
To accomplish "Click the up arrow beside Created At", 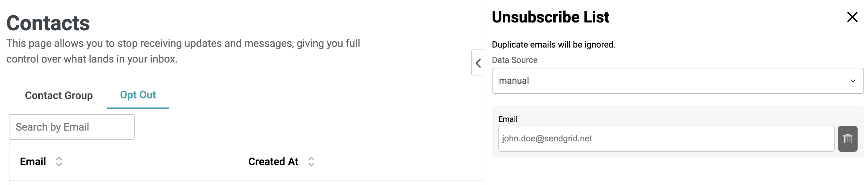I will tap(311, 159).
